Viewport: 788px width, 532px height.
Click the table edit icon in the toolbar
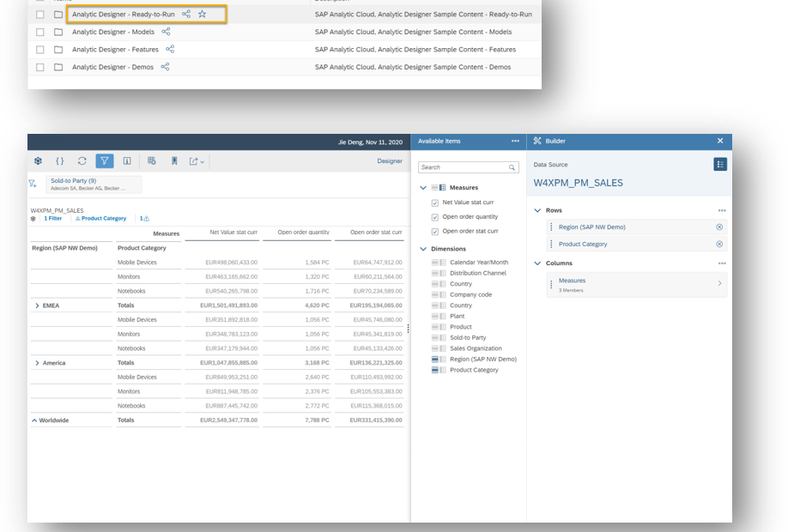tap(151, 160)
